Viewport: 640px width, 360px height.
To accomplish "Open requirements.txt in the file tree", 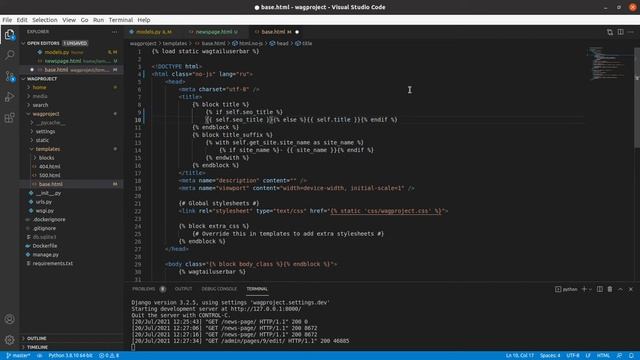I will pyautogui.click(x=72, y=263).
